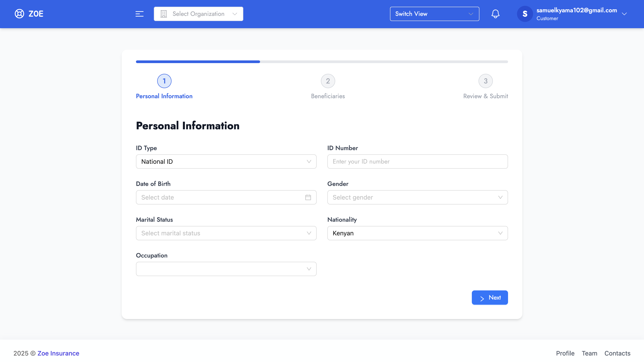The image size is (644, 362).
Task: Click the form progress bar
Action: (x=322, y=62)
